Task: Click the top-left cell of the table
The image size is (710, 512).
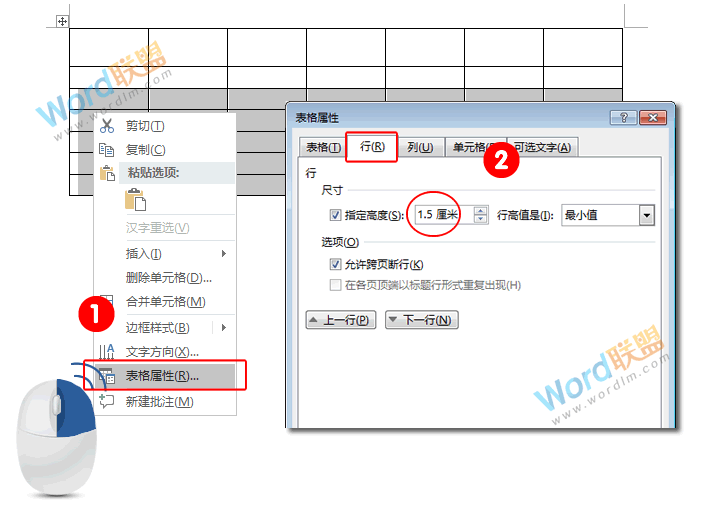Action: 109,48
